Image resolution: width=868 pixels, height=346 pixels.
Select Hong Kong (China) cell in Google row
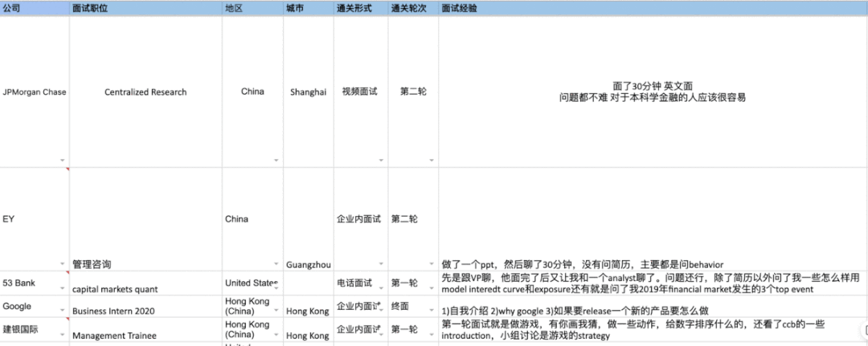(x=252, y=306)
